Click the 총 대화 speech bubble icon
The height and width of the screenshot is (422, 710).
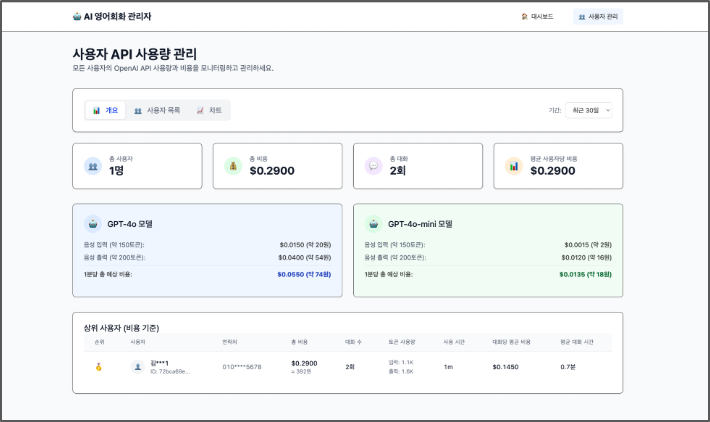coord(373,166)
